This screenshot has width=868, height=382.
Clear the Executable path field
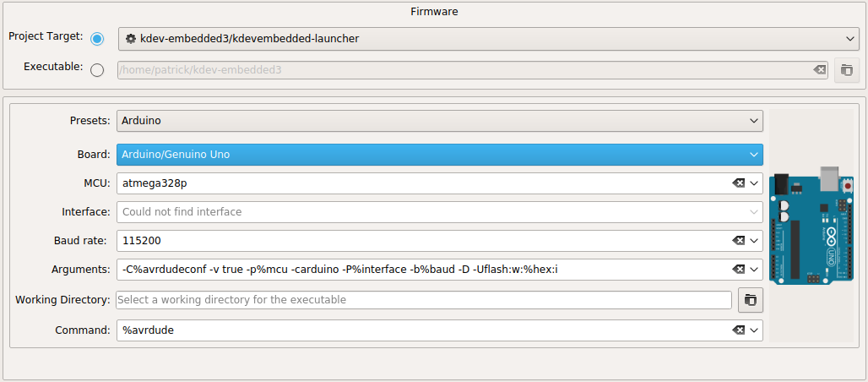tap(818, 70)
